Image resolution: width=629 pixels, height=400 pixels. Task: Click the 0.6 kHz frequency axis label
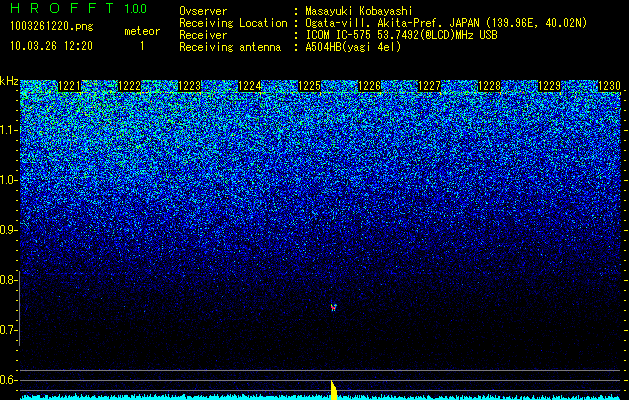click(9, 380)
